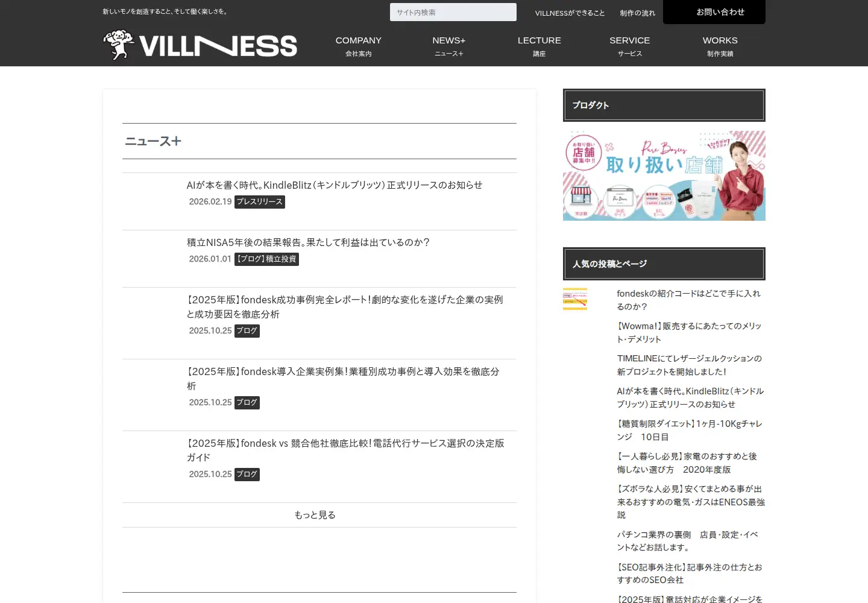Open popular post 【ズボラな人必見】ENEOS最強説
Image resolution: width=868 pixels, height=603 pixels.
click(691, 502)
